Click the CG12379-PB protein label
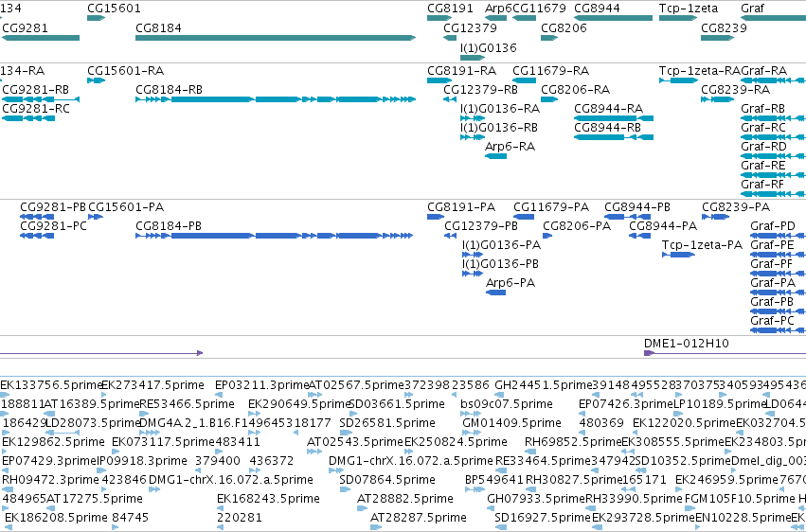 [481, 226]
